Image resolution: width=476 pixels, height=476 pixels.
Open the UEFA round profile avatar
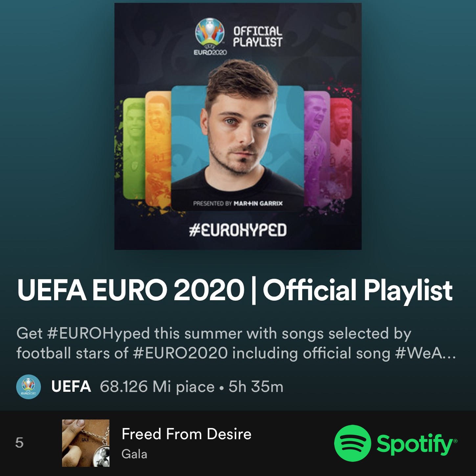pyautogui.click(x=29, y=387)
